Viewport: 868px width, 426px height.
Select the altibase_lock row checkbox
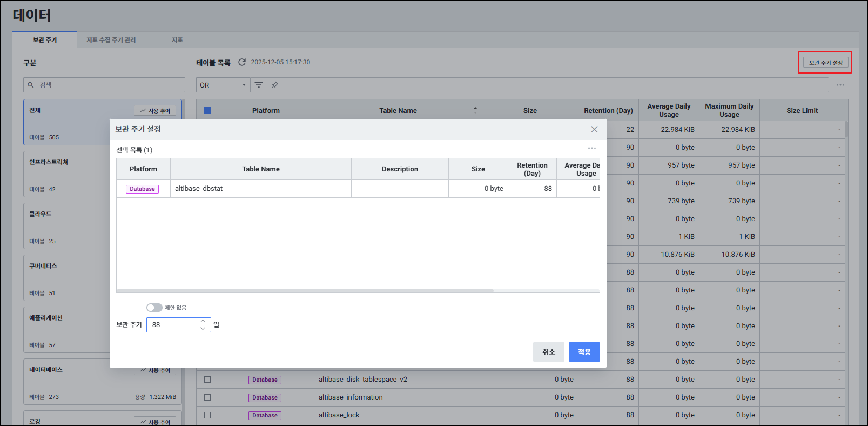(x=207, y=415)
